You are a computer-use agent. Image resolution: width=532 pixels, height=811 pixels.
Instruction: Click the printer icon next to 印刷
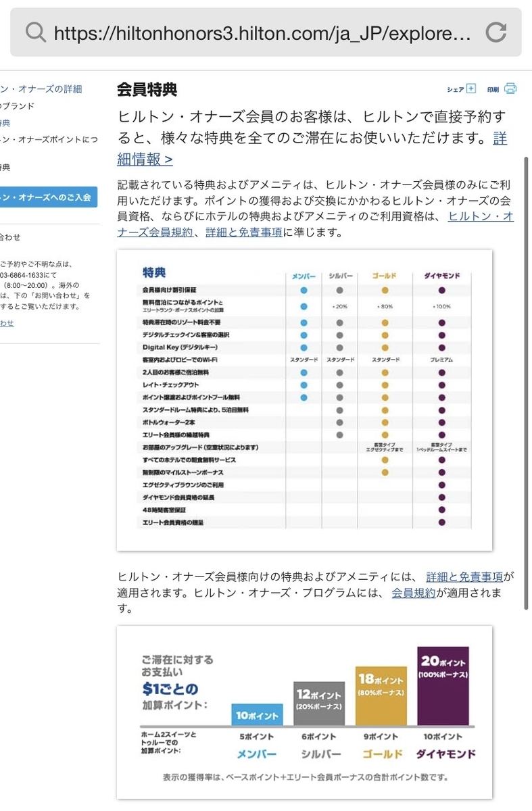coord(510,89)
